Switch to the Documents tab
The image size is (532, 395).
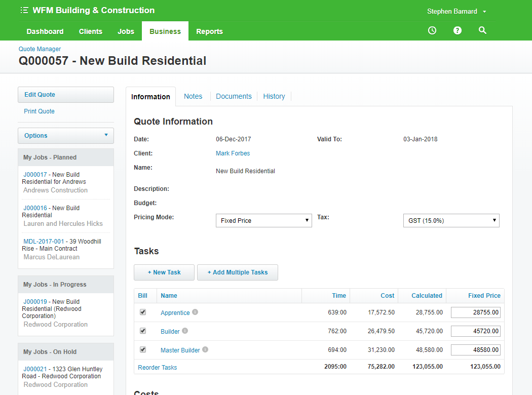point(234,96)
